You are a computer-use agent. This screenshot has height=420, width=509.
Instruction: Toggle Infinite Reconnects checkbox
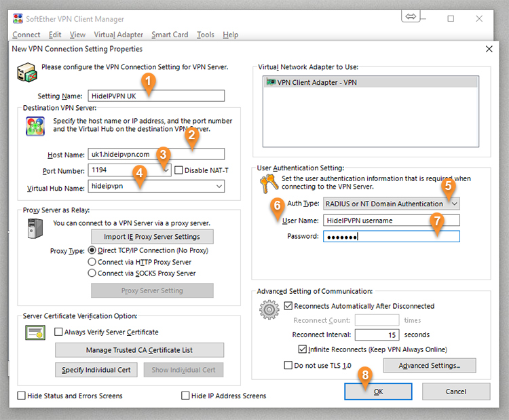[x=302, y=349]
